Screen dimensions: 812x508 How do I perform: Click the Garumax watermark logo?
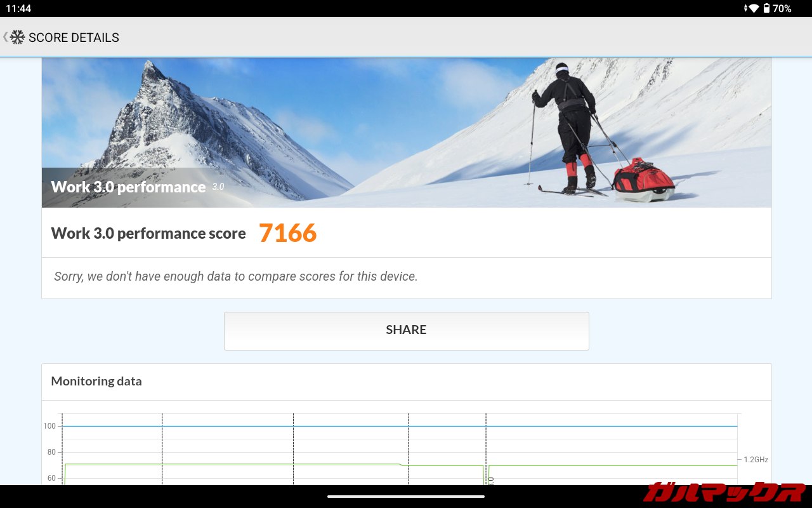[x=724, y=492]
